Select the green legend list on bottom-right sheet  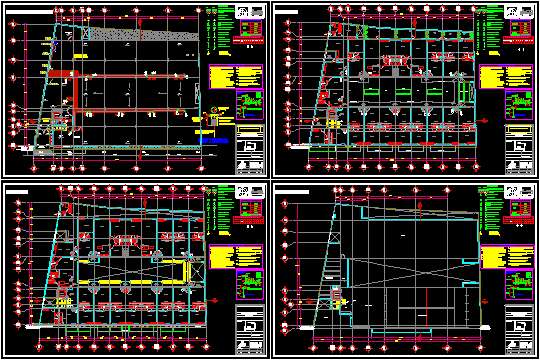(x=491, y=209)
